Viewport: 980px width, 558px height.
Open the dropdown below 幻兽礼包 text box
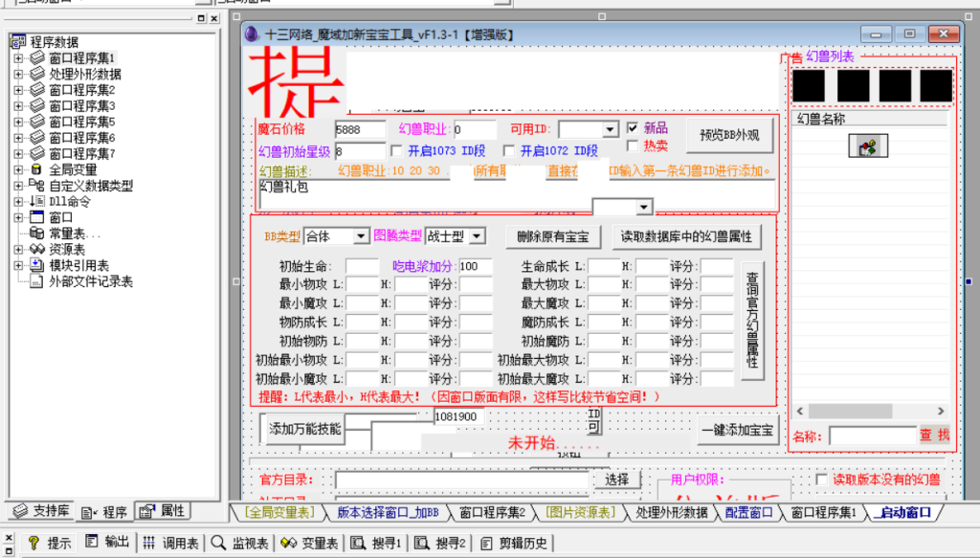click(644, 207)
